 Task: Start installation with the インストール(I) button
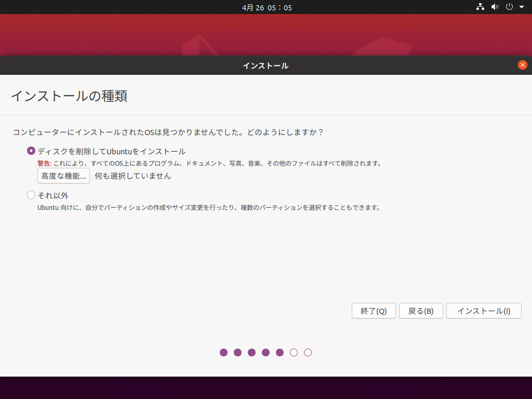(x=484, y=311)
